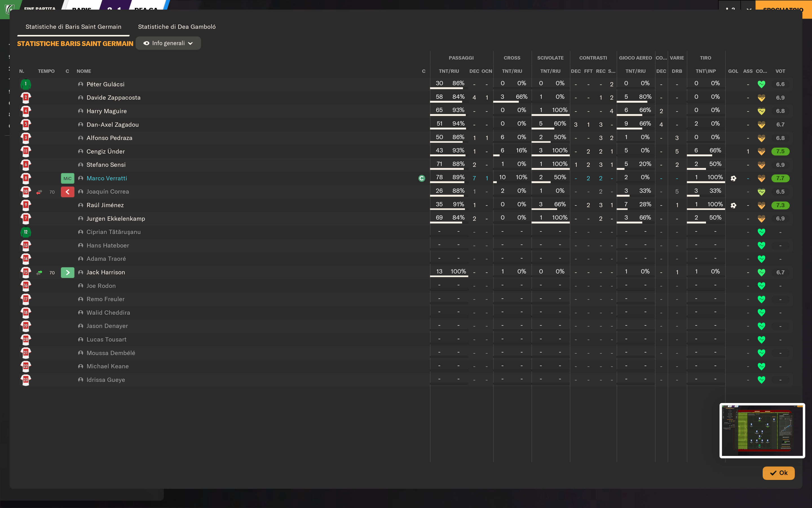This screenshot has width=812, height=508.
Task: Click the SCIVOLATE column group header
Action: (x=550, y=58)
